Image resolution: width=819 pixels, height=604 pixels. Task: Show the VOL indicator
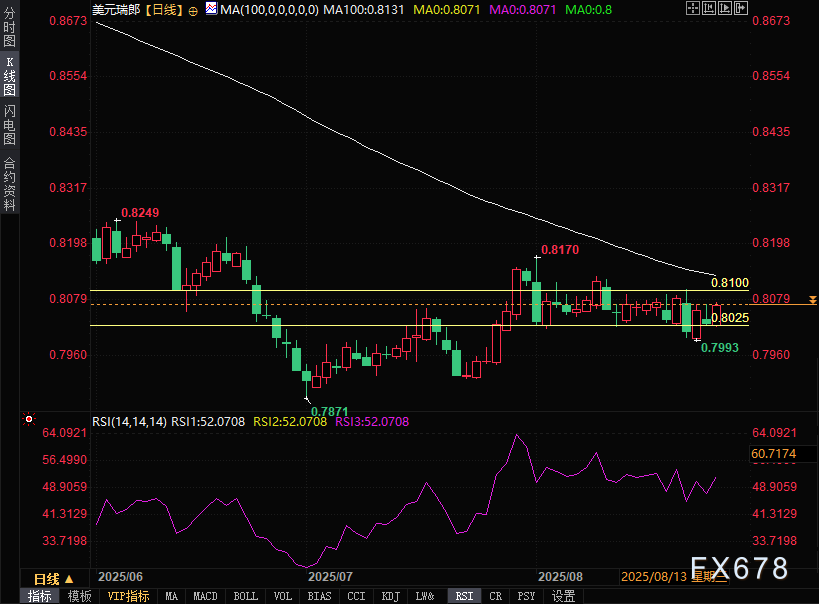pyautogui.click(x=283, y=596)
